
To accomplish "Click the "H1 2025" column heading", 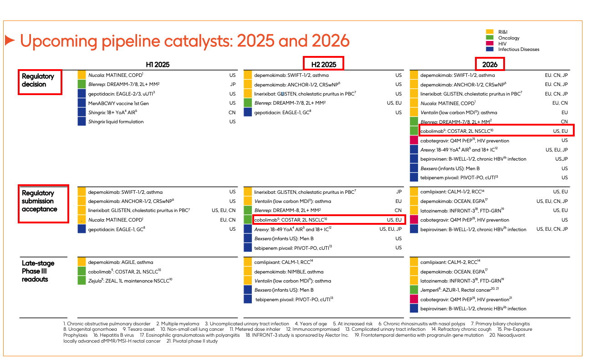I will [158, 64].
